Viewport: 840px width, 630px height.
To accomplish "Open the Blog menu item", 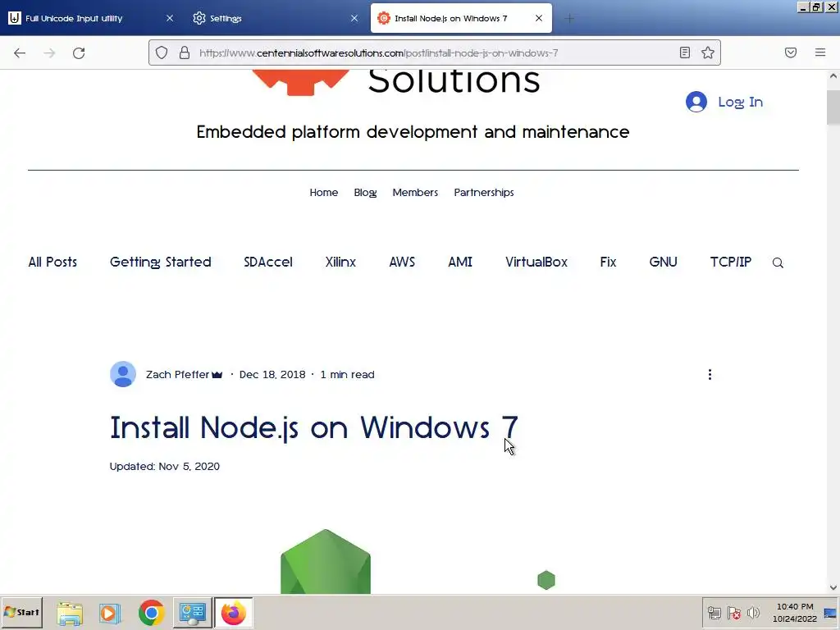I will pos(365,192).
